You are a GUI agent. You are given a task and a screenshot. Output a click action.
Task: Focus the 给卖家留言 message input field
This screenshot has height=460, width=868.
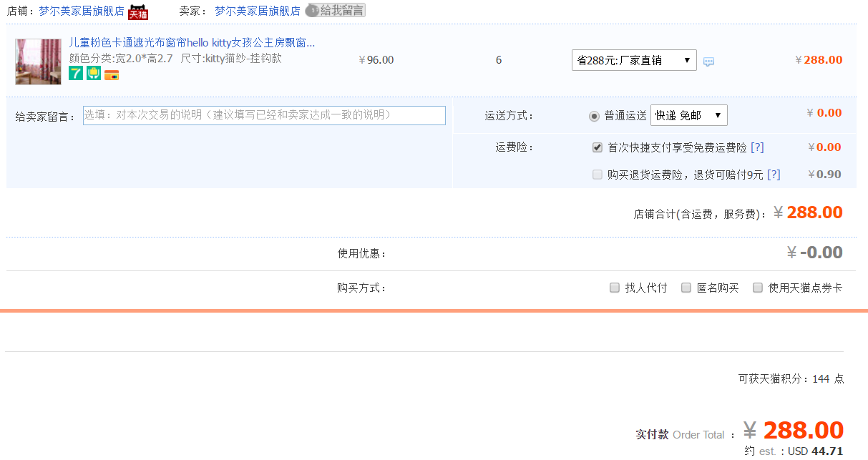coord(264,115)
